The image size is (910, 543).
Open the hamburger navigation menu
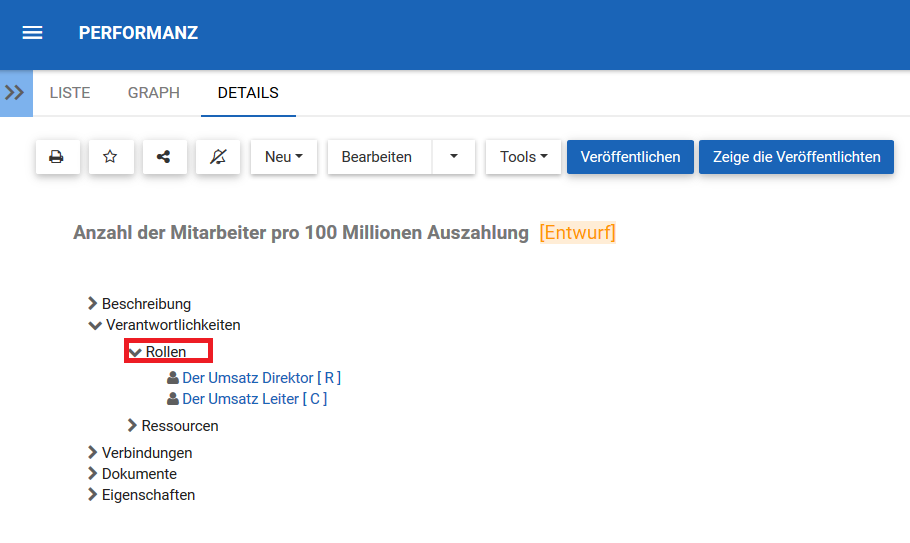pos(32,33)
